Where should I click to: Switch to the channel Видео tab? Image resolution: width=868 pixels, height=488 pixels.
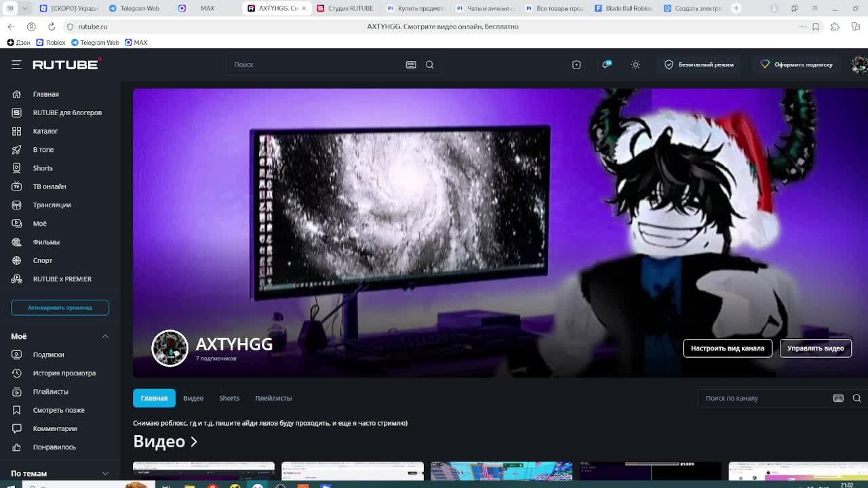pyautogui.click(x=193, y=398)
